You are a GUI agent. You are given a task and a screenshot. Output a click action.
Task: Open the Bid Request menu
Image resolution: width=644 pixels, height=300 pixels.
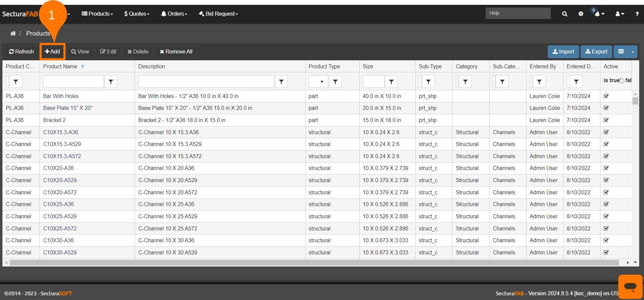click(x=218, y=14)
